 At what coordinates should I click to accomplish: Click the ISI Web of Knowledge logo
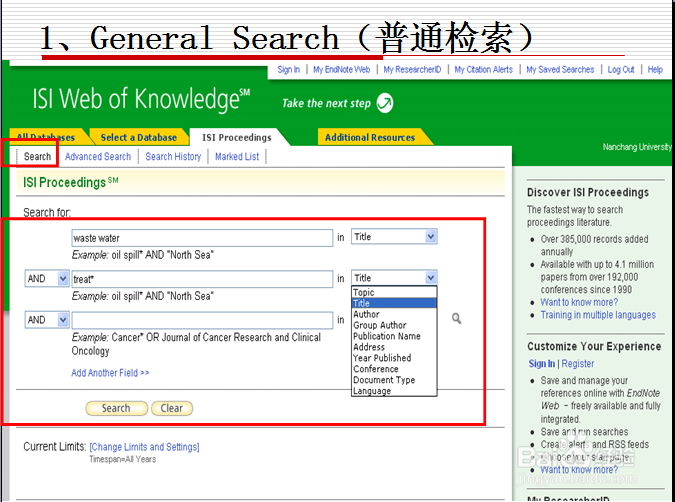coord(141,99)
